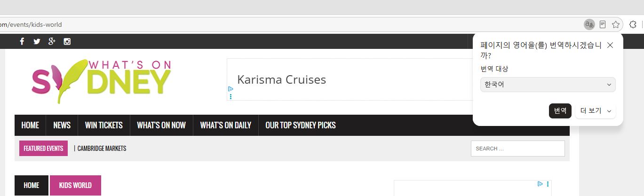Viewport: 644px width, 196px height.
Task: Open the WIN TICKETS menu item
Action: click(104, 125)
